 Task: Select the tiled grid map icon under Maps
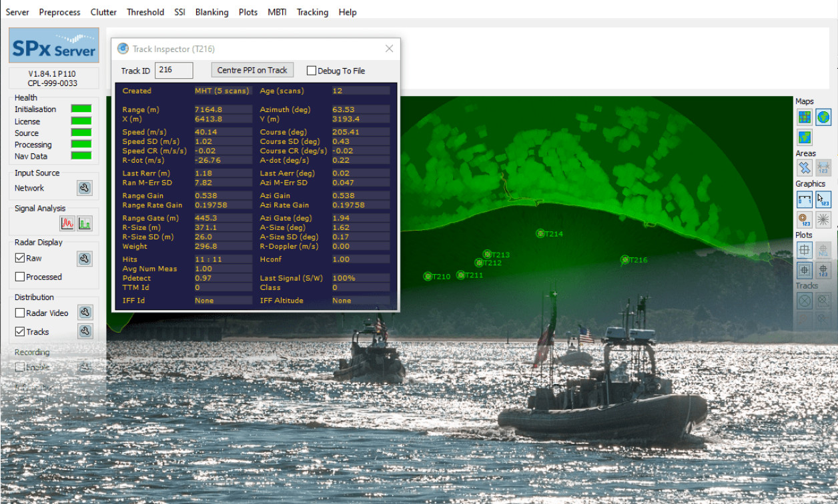click(x=805, y=117)
